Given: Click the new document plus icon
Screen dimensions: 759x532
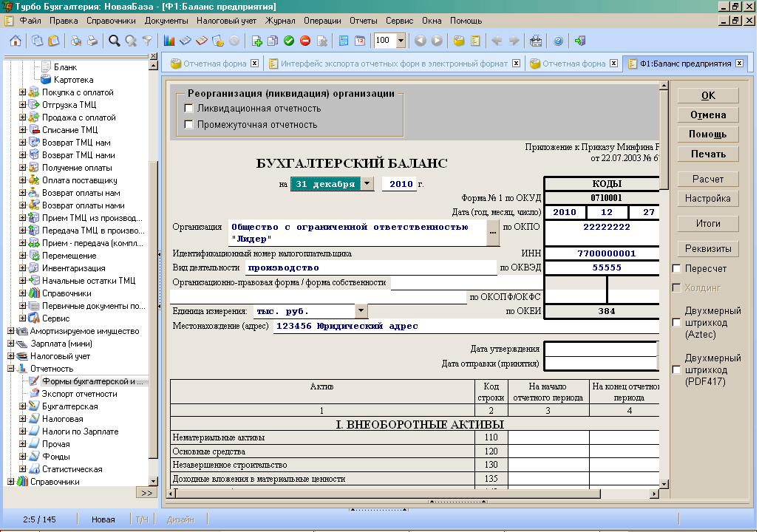Looking at the screenshot, I should (x=256, y=41).
